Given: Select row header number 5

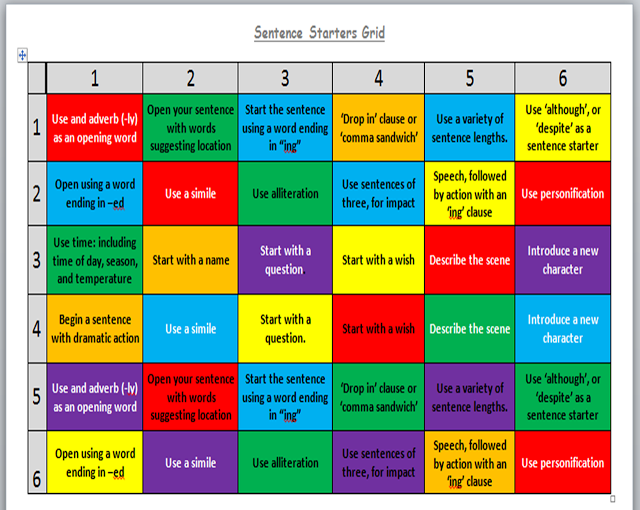Looking at the screenshot, I should click(36, 396).
